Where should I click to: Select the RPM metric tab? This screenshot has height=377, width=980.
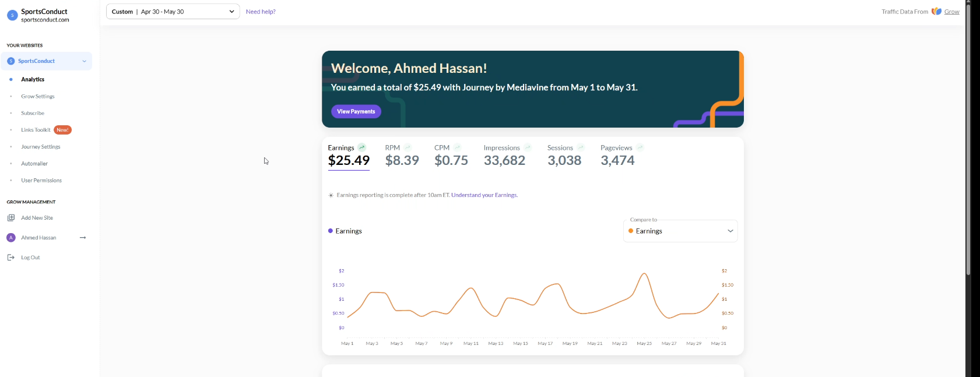[x=402, y=156]
